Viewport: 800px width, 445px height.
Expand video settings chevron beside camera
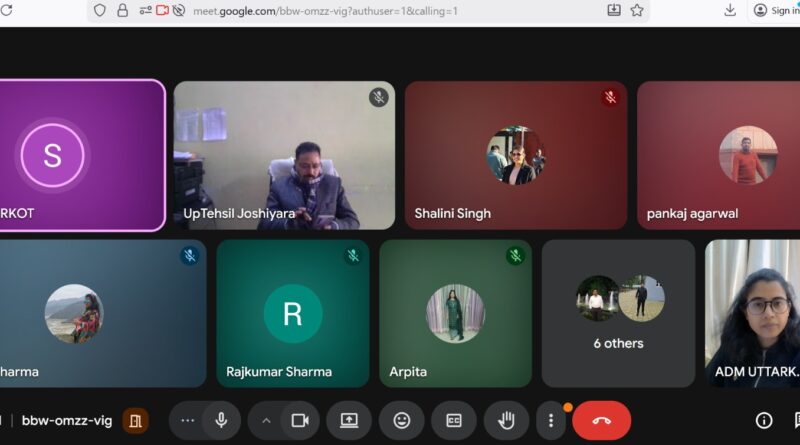[x=266, y=421]
